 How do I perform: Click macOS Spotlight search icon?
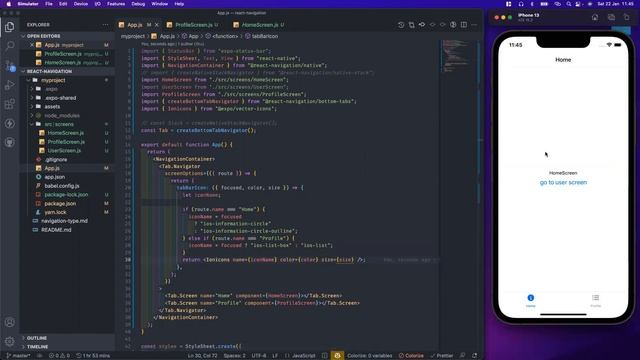click(569, 4)
